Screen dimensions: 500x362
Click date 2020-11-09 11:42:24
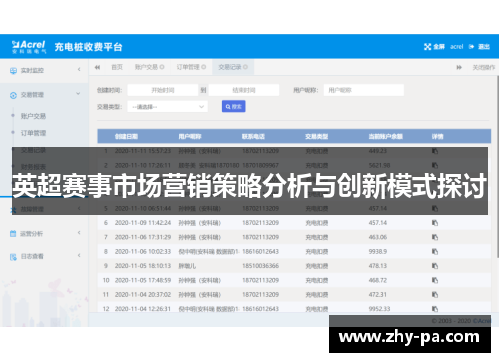pyautogui.click(x=143, y=223)
